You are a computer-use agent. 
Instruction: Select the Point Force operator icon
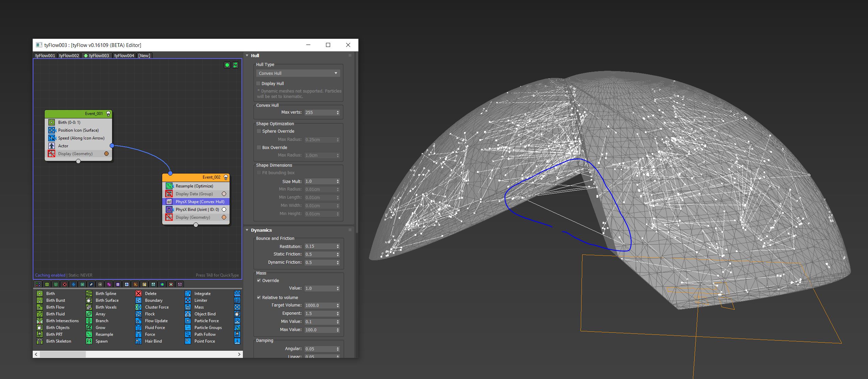(x=188, y=341)
